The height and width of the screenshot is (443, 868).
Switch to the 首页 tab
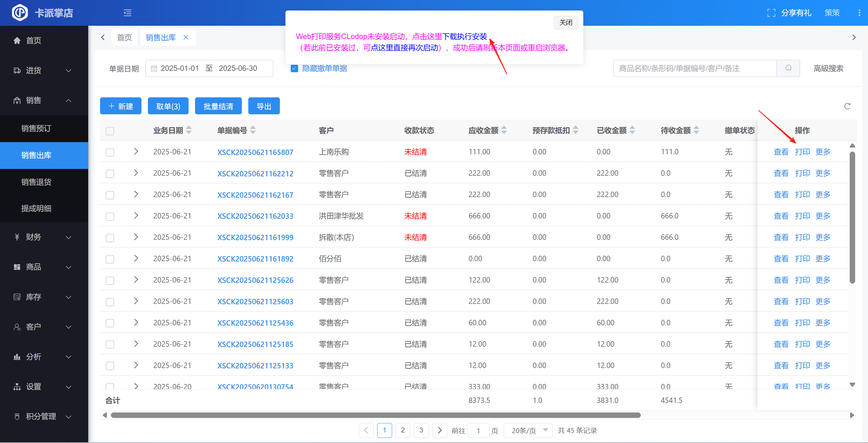(x=124, y=37)
